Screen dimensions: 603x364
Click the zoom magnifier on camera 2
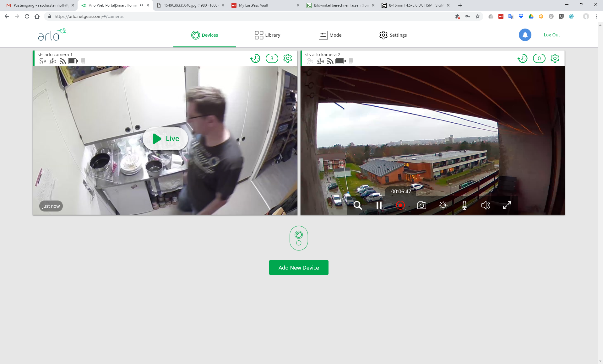click(x=357, y=206)
